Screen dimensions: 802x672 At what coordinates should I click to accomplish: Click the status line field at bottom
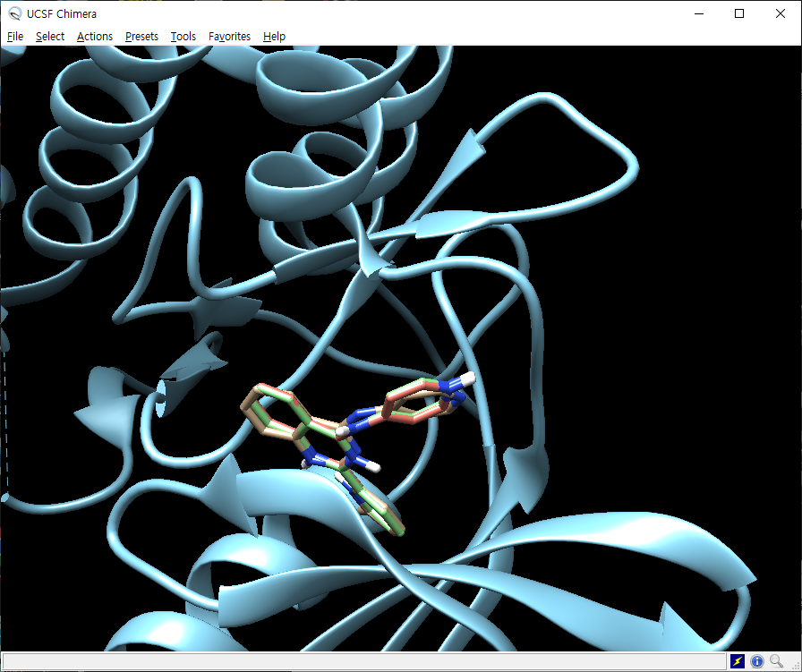pyautogui.click(x=363, y=661)
